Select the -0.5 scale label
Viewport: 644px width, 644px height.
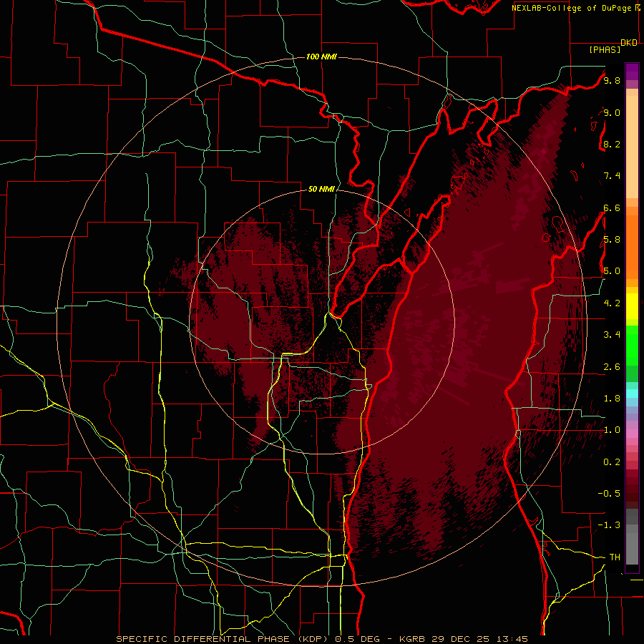[609, 494]
